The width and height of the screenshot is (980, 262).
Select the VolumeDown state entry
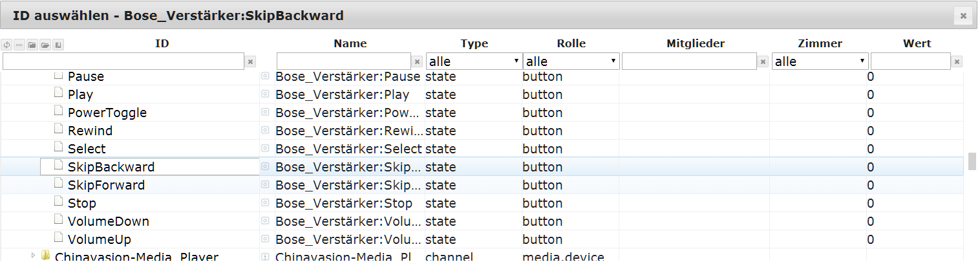coord(108,221)
